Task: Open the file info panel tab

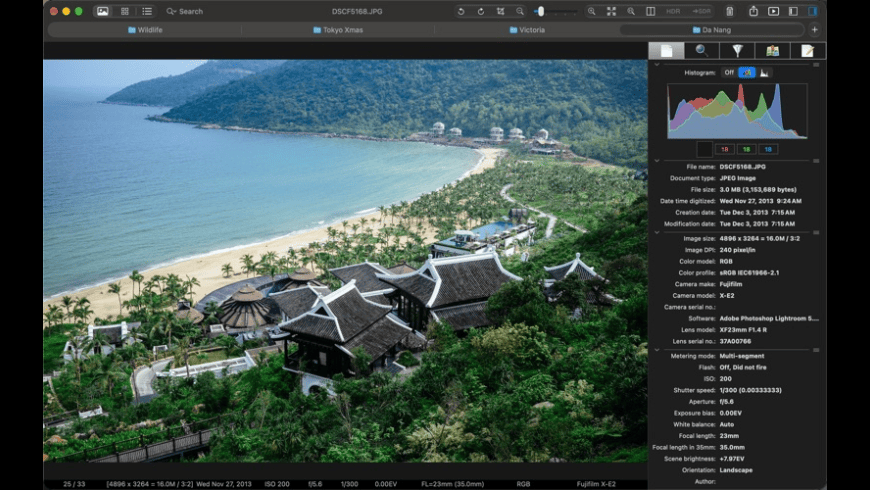Action: coord(666,51)
